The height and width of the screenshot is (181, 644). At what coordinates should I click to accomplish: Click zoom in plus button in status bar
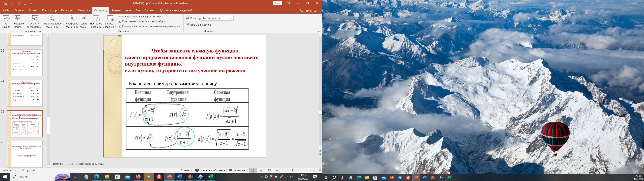click(307, 170)
